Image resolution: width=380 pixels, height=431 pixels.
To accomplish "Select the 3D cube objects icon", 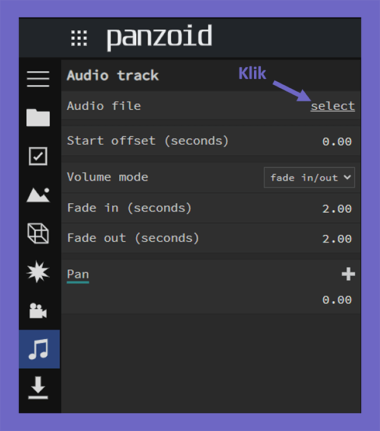I will 38,233.
